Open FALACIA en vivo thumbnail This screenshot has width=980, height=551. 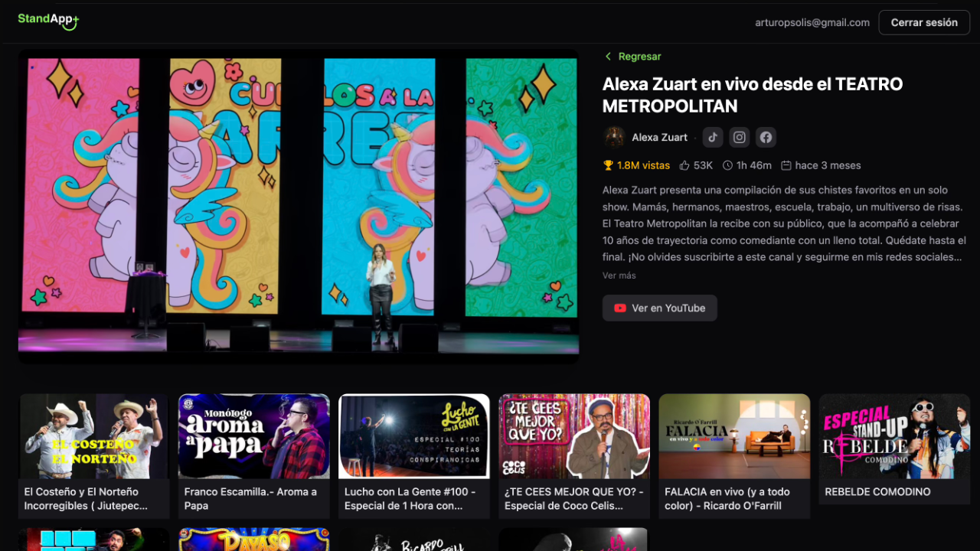point(734,436)
